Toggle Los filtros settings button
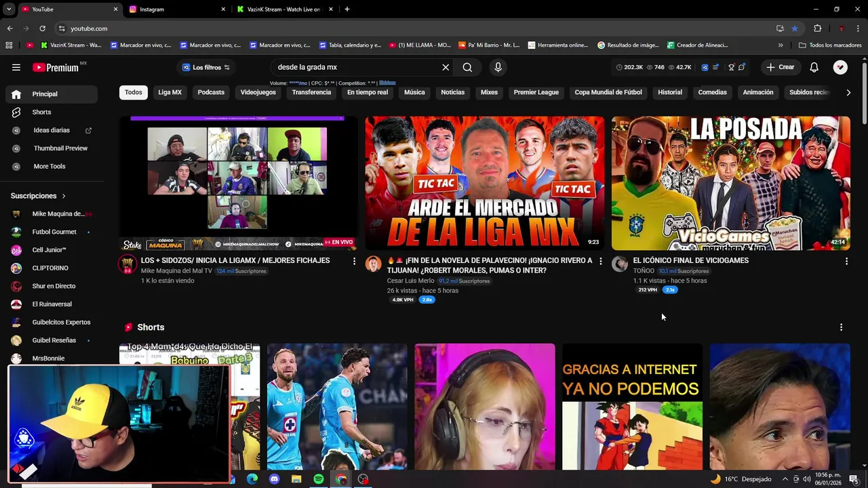868x488 pixels. (x=206, y=67)
